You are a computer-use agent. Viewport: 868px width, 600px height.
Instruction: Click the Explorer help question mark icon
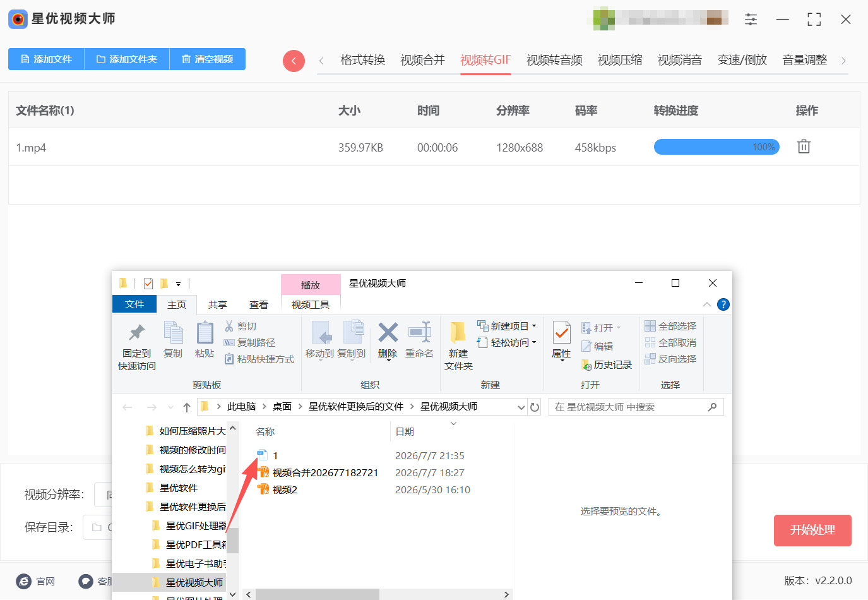(723, 304)
